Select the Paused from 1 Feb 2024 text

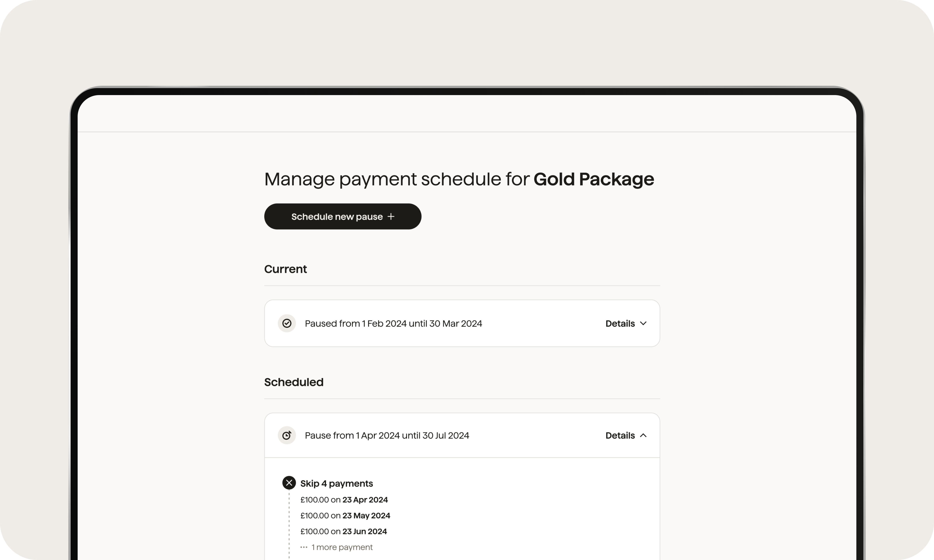(x=393, y=323)
